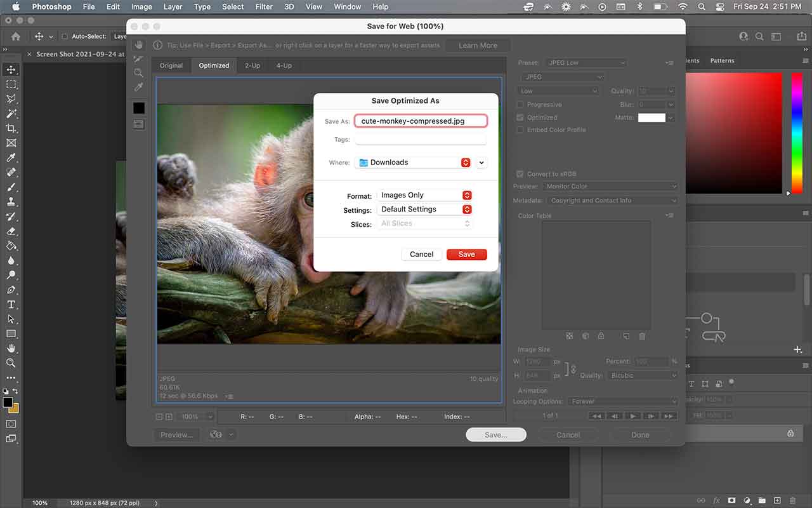Toggle the Embed Color Profile checkbox
The height and width of the screenshot is (508, 812).
click(x=520, y=130)
